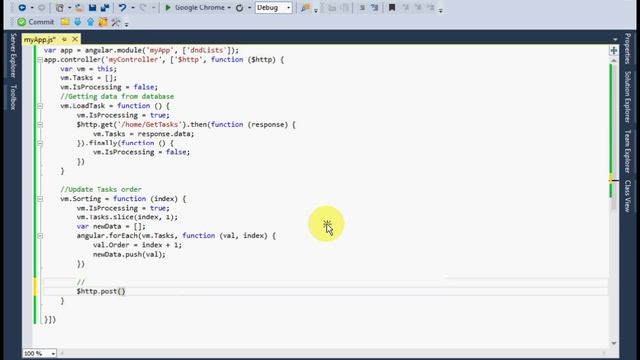Click the split editor icon above scrollbar
This screenshot has height=360, width=640.
pyautogui.click(x=614, y=51)
